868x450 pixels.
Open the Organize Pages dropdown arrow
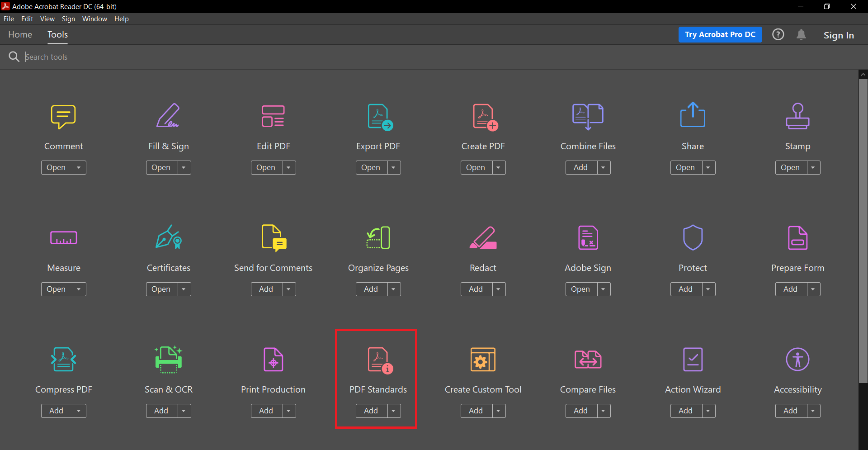394,289
